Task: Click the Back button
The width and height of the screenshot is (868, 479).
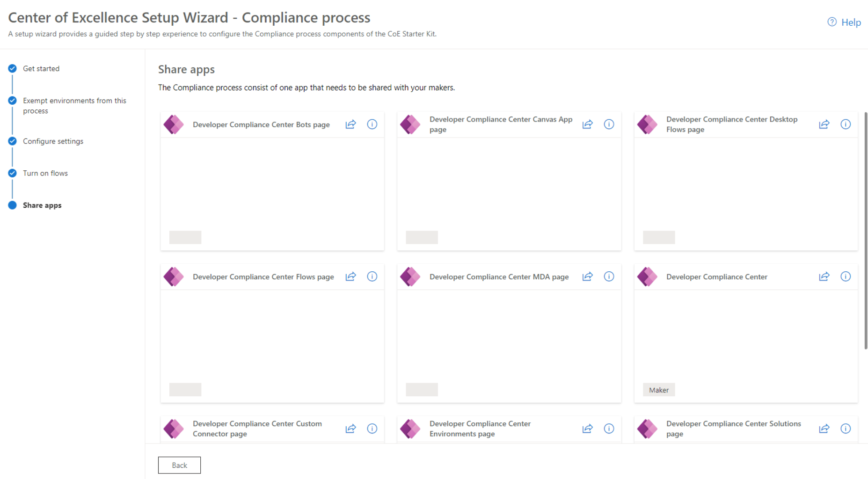Action: [179, 465]
